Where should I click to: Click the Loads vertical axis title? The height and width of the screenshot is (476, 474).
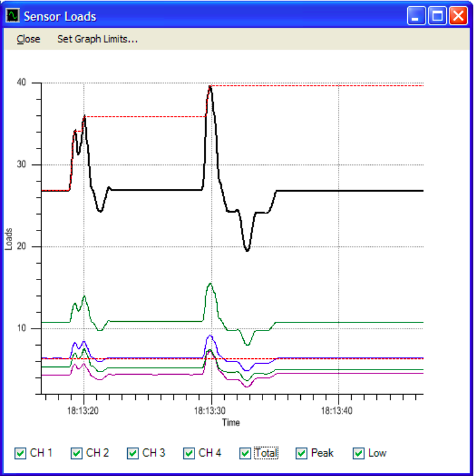(x=8, y=239)
